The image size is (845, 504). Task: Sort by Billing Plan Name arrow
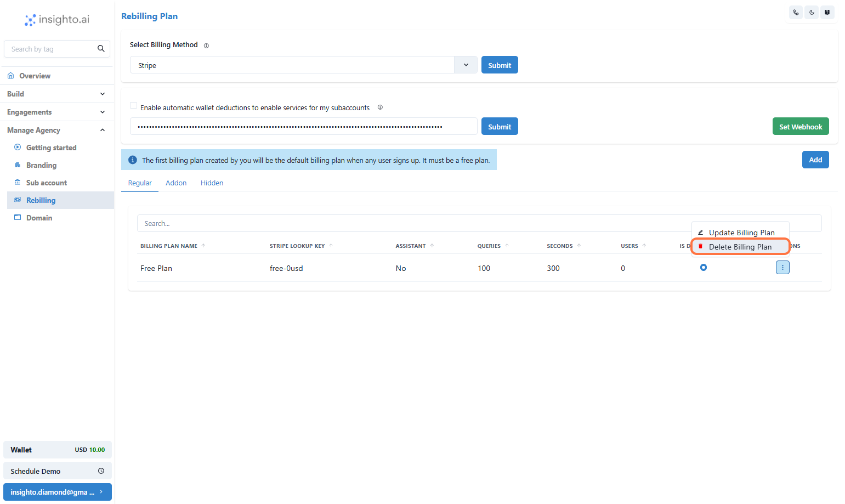click(203, 246)
